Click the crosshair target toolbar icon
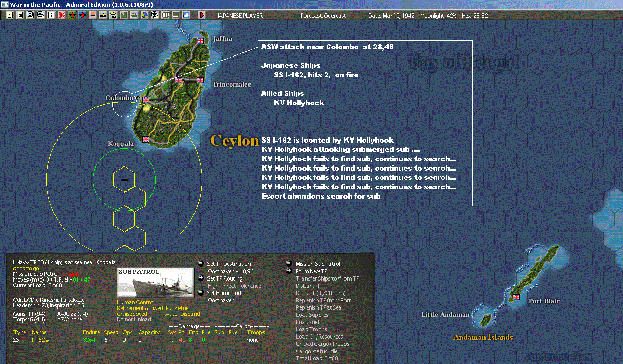This screenshot has width=623, height=364. (155, 15)
